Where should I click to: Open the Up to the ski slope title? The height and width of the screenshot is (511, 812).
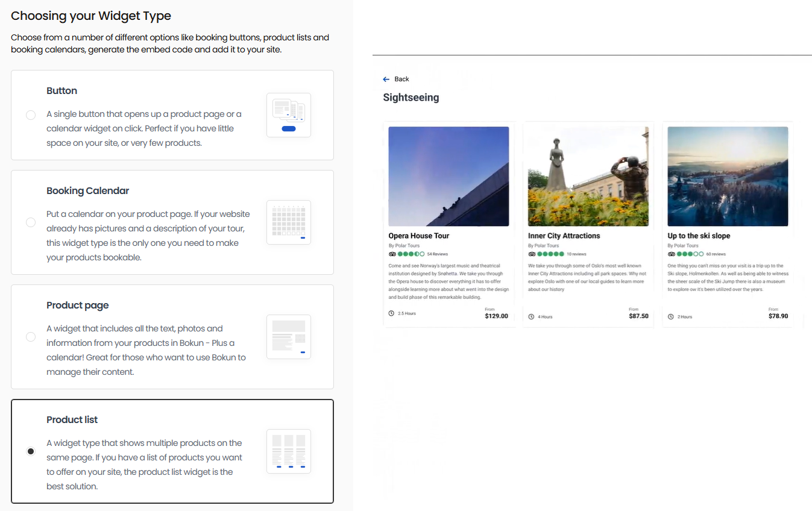point(699,236)
